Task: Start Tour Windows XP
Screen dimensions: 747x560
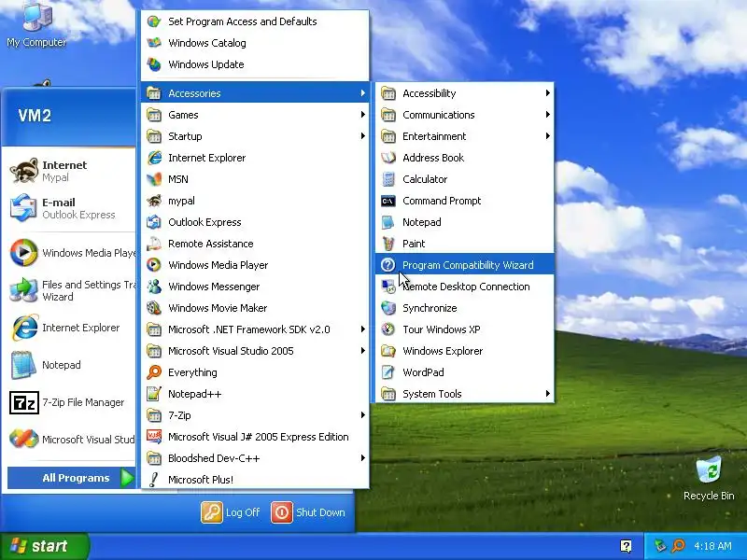Action: [464, 329]
